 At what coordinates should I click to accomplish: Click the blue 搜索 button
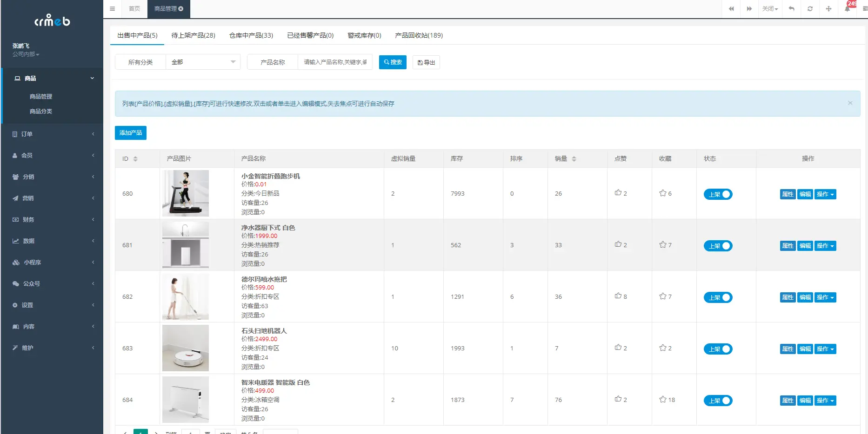tap(393, 62)
